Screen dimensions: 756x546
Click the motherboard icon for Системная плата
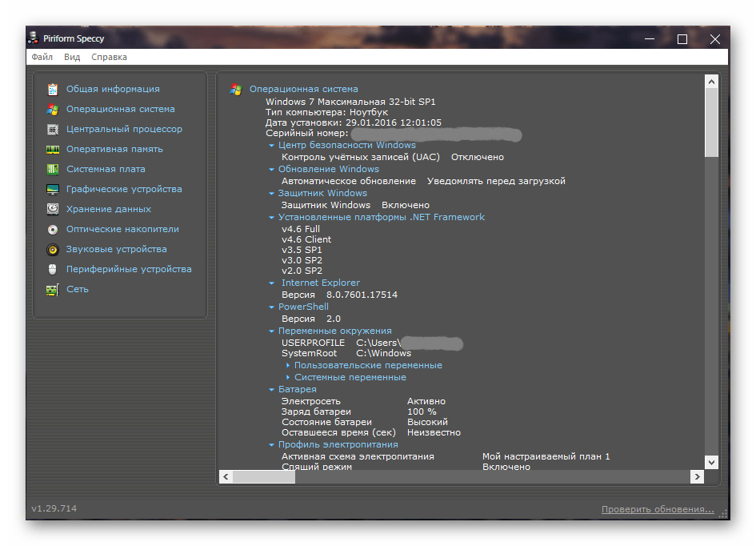coord(53,169)
